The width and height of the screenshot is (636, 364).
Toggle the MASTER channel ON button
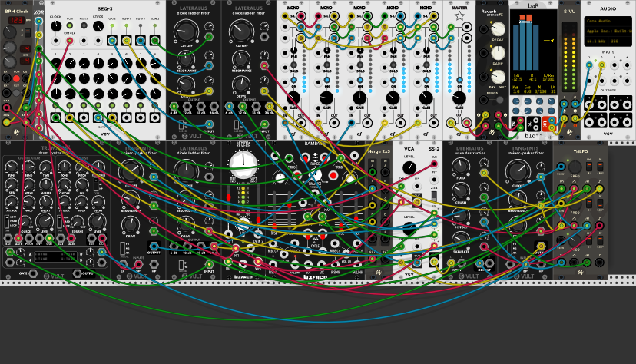point(459,80)
